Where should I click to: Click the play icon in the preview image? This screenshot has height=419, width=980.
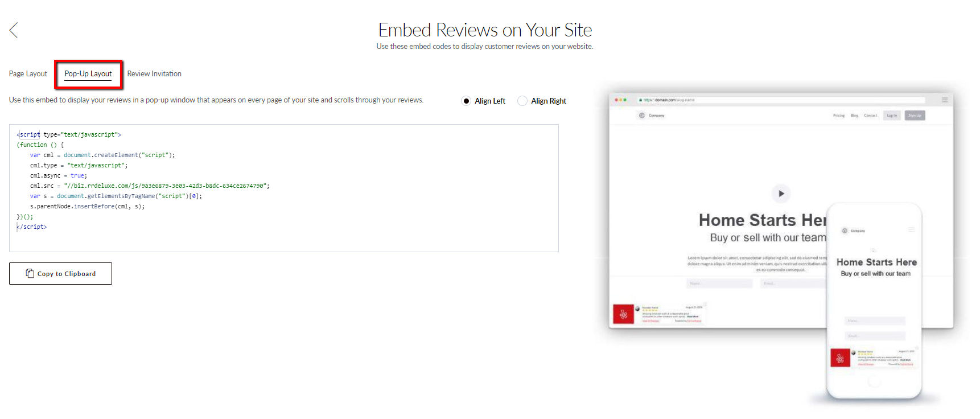point(781,194)
